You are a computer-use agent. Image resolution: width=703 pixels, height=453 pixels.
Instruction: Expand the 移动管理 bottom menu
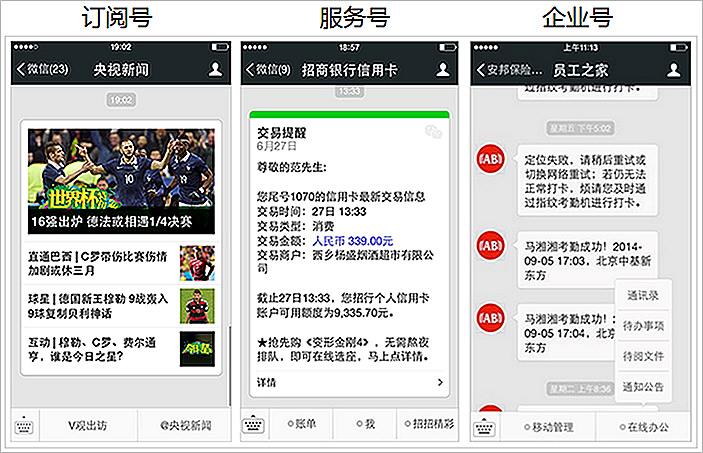(x=548, y=427)
